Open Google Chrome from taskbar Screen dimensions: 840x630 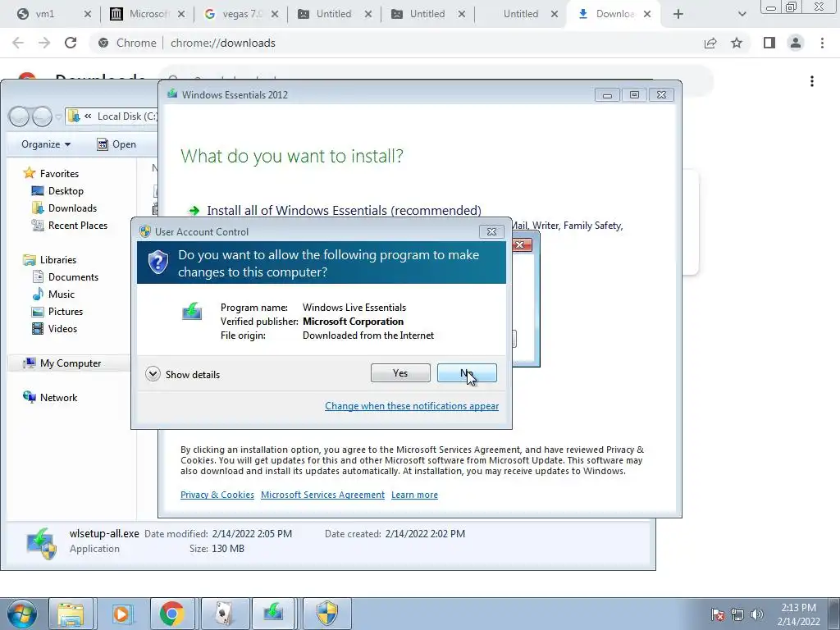coord(172,614)
